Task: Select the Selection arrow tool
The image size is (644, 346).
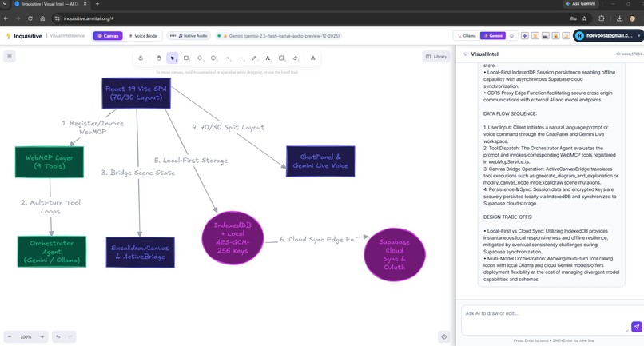Action: [x=173, y=58]
